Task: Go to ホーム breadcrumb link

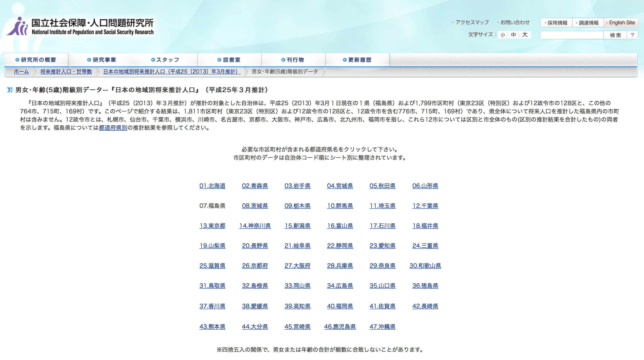Action: (x=21, y=72)
